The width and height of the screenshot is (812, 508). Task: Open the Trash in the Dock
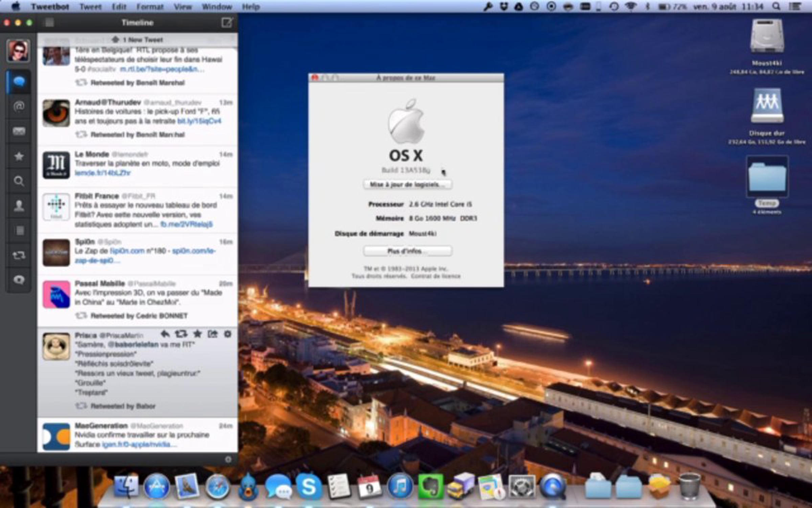690,487
